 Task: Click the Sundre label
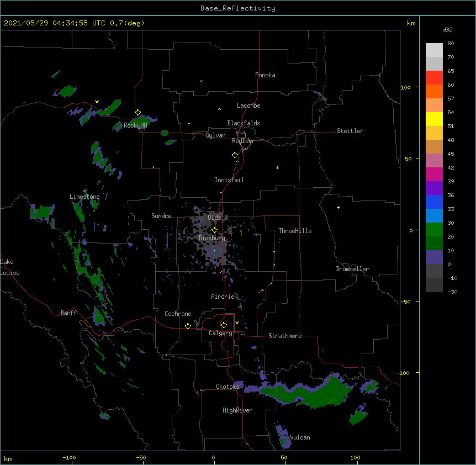tap(161, 216)
